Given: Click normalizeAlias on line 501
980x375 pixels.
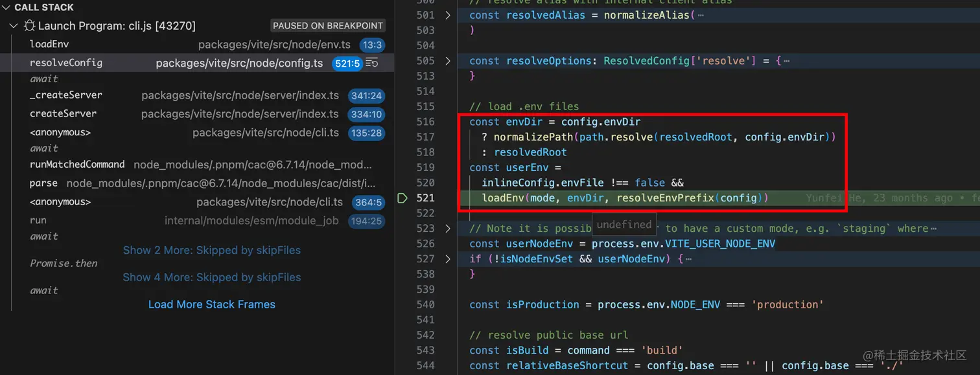Looking at the screenshot, I should pos(646,15).
